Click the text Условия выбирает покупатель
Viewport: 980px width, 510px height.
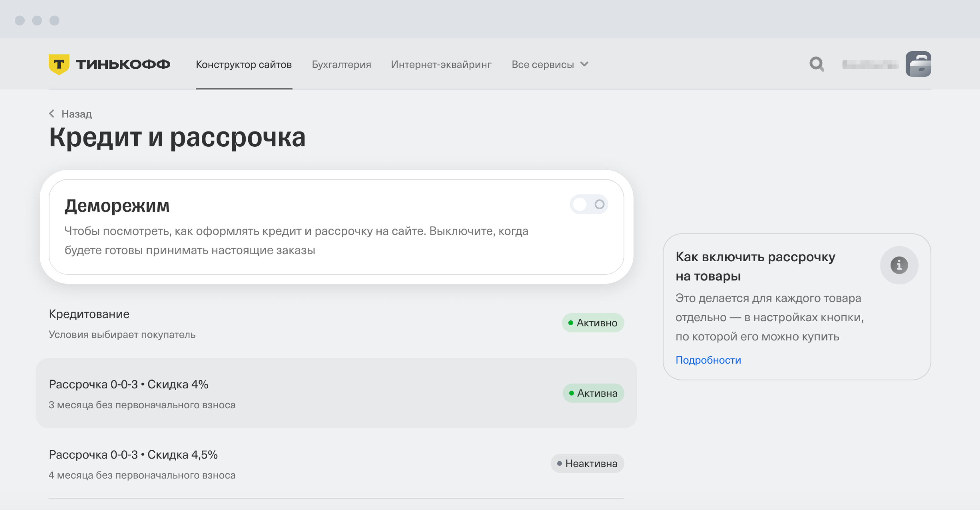point(122,334)
